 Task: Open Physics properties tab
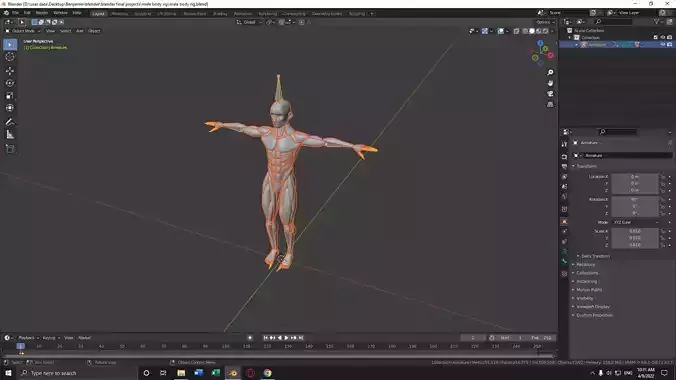(x=564, y=231)
